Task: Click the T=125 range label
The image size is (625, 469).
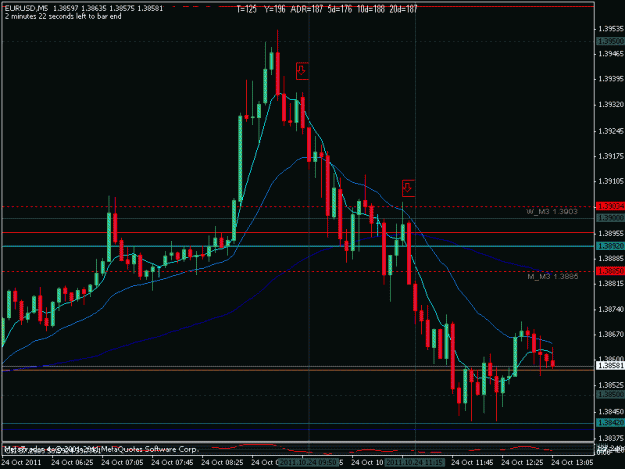Action: [x=246, y=9]
